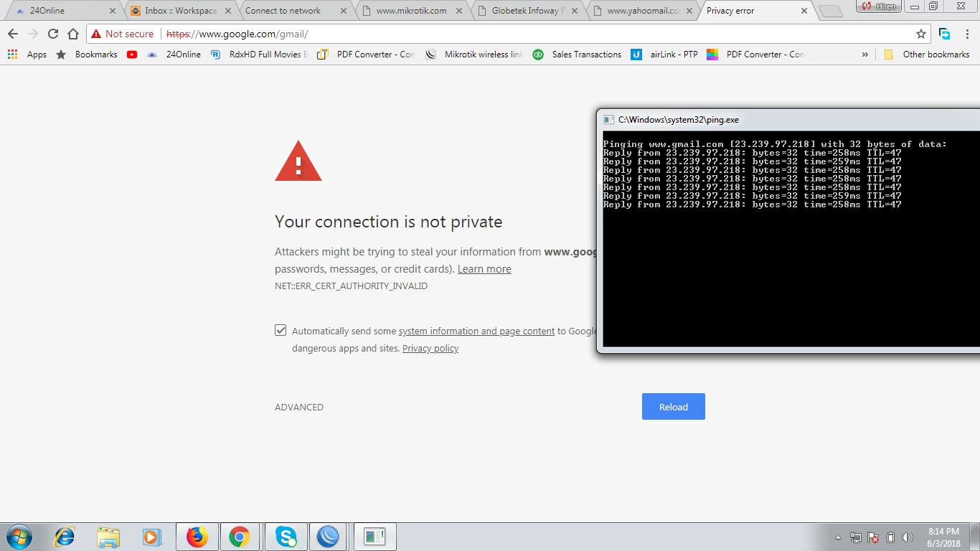Switch to the www.yahoomail.com tab

tap(643, 11)
